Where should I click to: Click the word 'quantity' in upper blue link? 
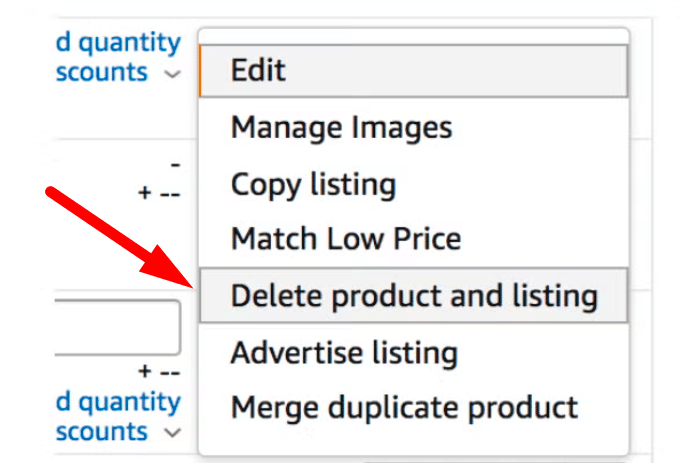129,44
